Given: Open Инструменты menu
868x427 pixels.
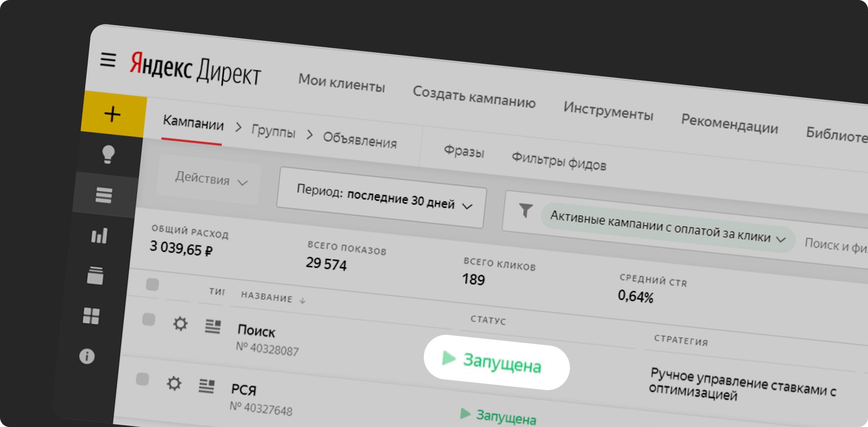Looking at the screenshot, I should pos(608,111).
